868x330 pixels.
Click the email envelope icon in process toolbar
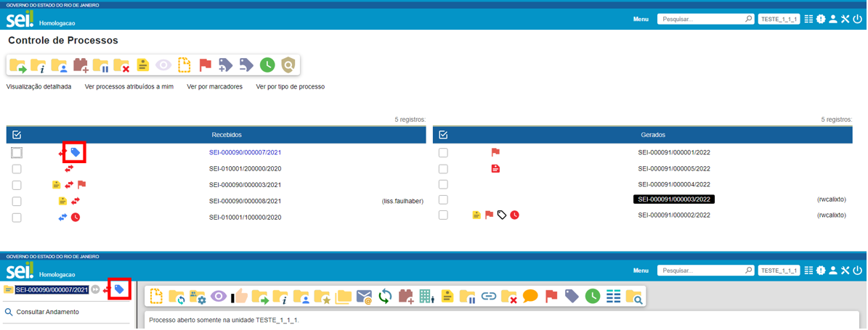(x=364, y=296)
